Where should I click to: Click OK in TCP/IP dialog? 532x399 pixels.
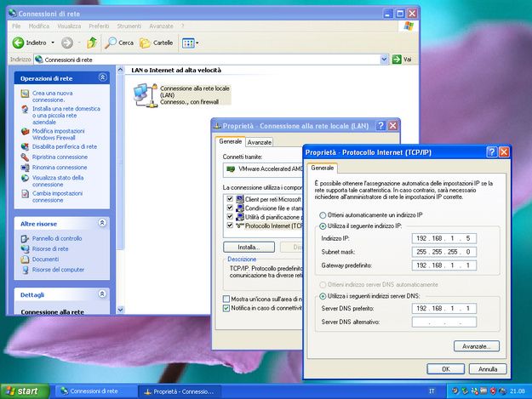click(x=445, y=369)
